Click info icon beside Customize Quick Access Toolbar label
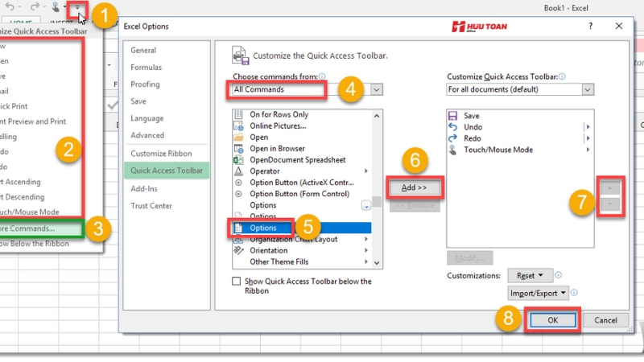Screen dimensions: 644x362 562,76
